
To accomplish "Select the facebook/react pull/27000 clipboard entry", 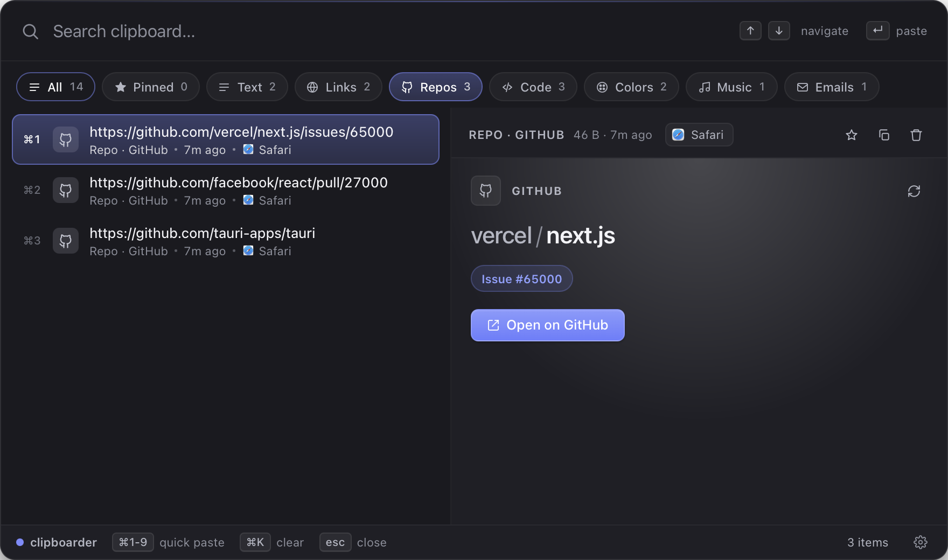I will coord(226,190).
